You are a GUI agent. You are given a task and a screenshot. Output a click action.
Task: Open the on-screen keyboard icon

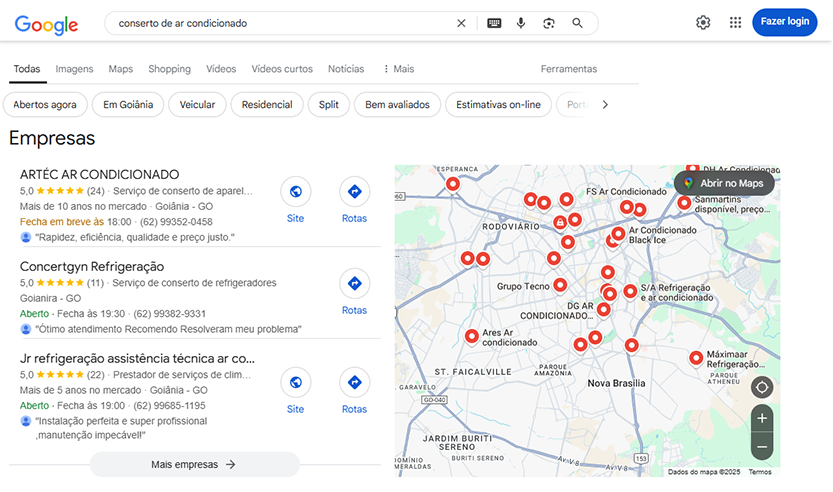pyautogui.click(x=494, y=23)
